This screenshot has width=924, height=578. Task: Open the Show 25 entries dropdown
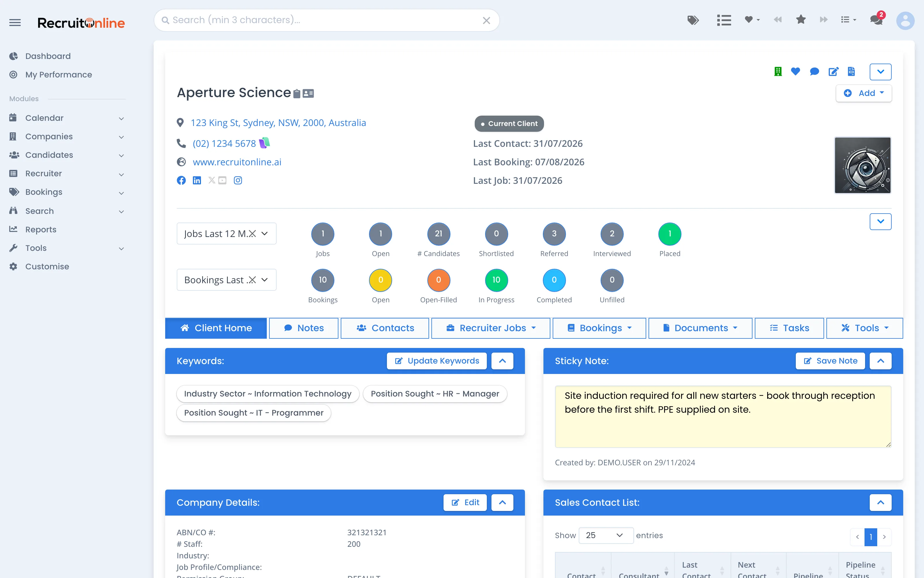(606, 535)
